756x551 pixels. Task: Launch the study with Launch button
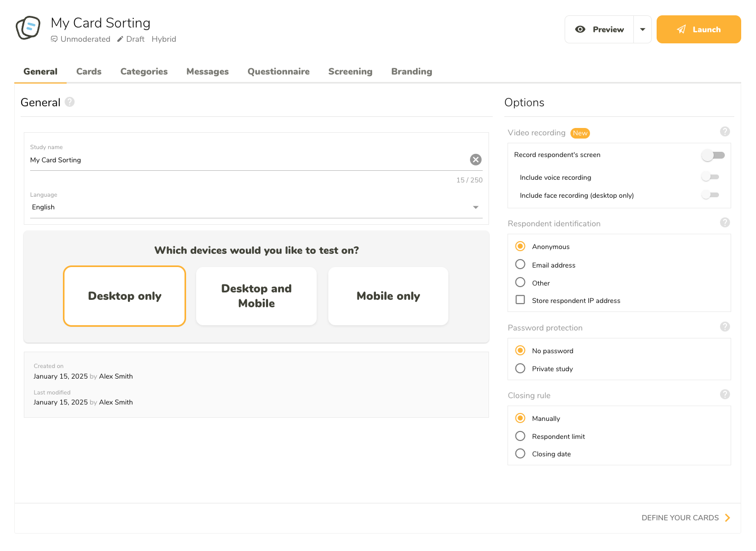click(x=699, y=30)
